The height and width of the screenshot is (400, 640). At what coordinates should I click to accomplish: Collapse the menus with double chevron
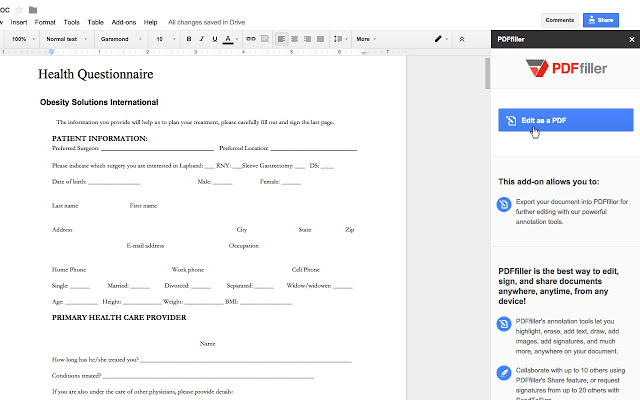click(462, 39)
